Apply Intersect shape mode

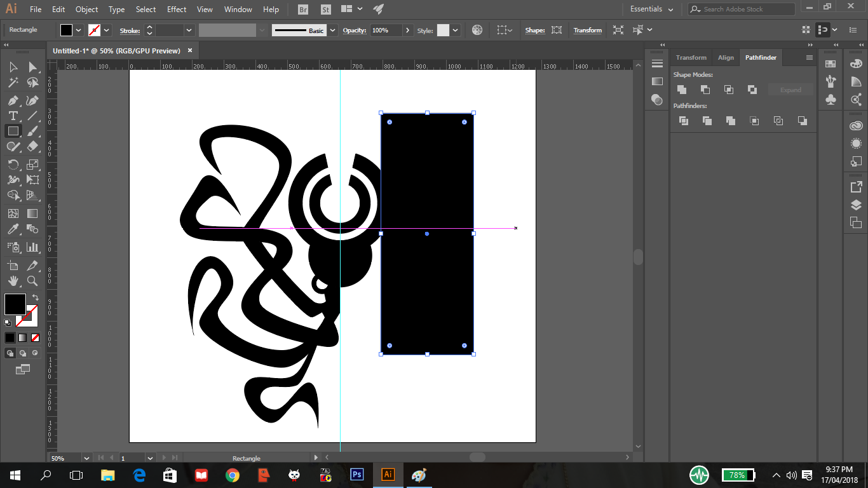[729, 90]
